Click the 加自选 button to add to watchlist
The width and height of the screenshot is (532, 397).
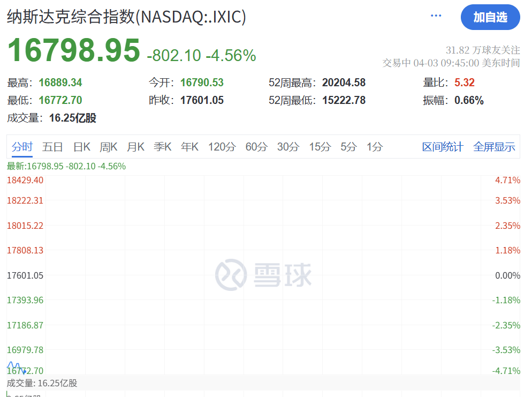(490, 18)
